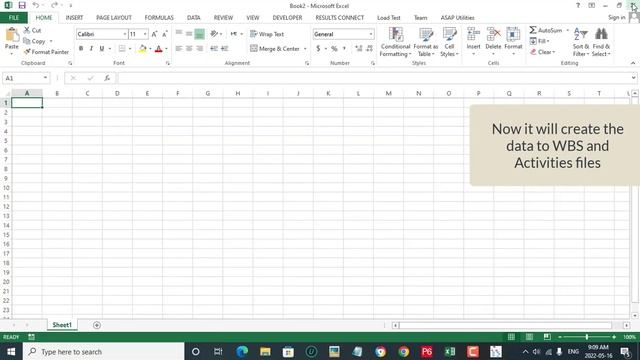Click Increase Decimal icon
Viewport: 640px width, 360px height.
pos(358,49)
